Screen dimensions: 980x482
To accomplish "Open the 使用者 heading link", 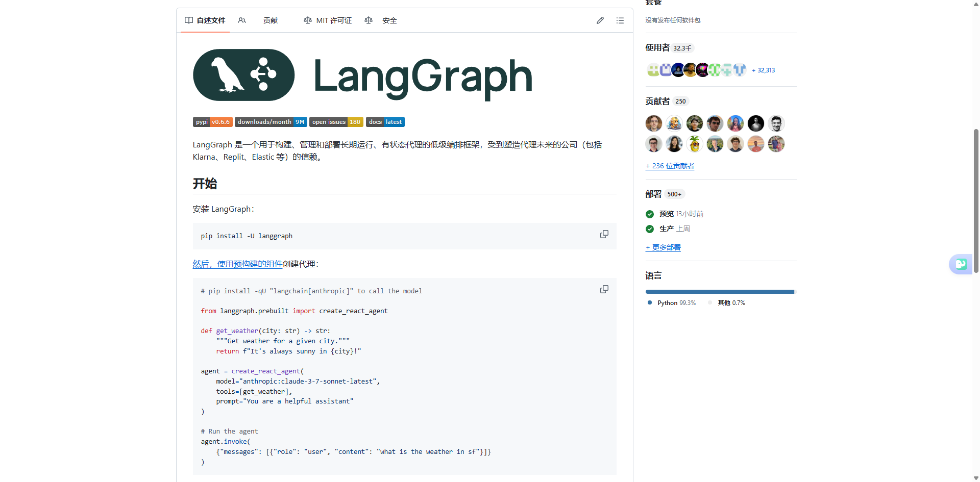I will (x=657, y=47).
